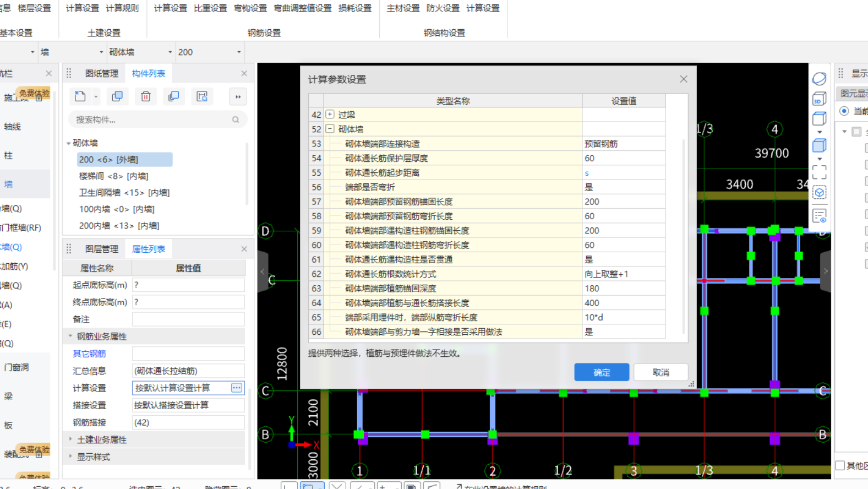Click the drag handle of component list panel
This screenshot has width=868, height=489.
pyautogui.click(x=69, y=73)
